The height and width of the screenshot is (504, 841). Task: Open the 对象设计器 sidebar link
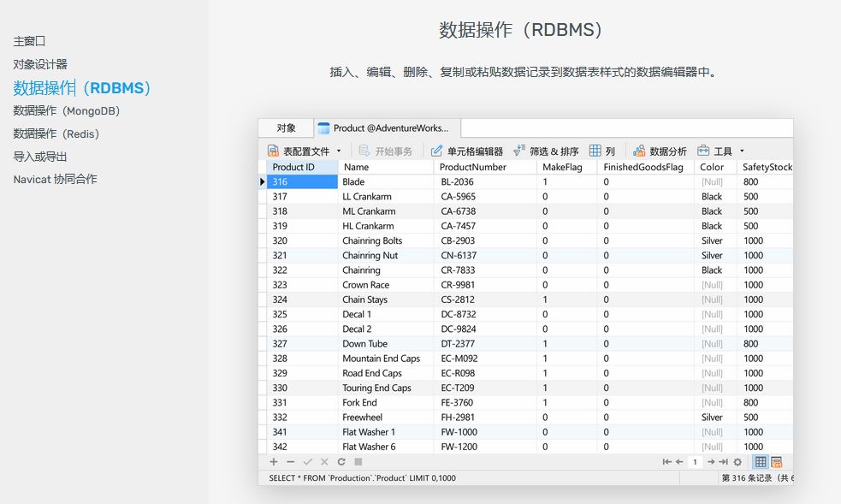pyautogui.click(x=40, y=64)
